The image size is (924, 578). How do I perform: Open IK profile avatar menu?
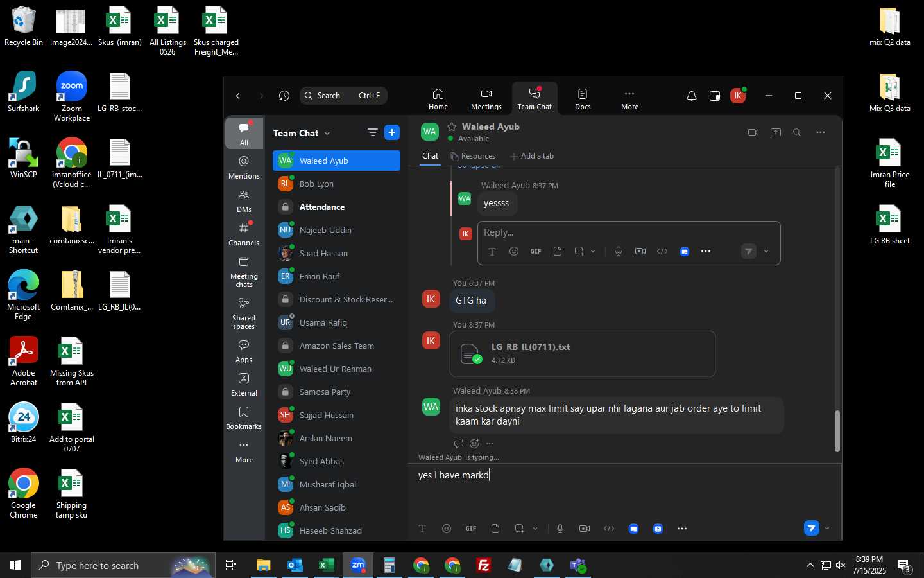pyautogui.click(x=738, y=96)
